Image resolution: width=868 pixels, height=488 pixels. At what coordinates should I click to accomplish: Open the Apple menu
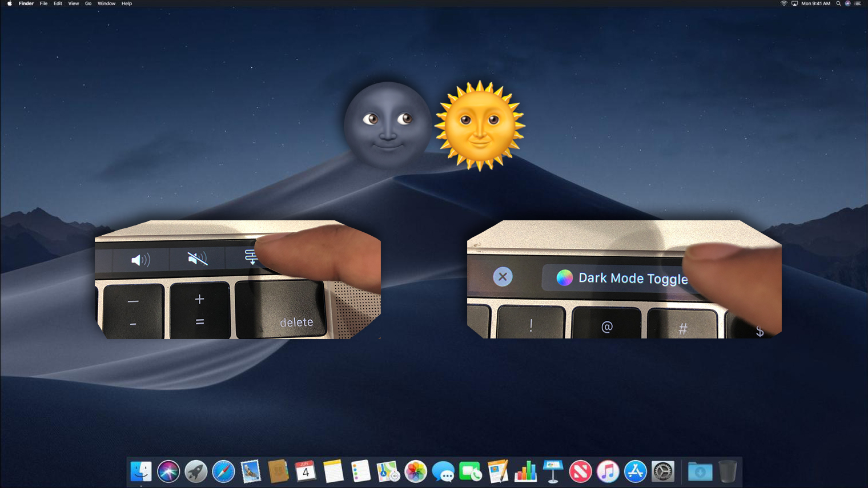[x=10, y=3]
